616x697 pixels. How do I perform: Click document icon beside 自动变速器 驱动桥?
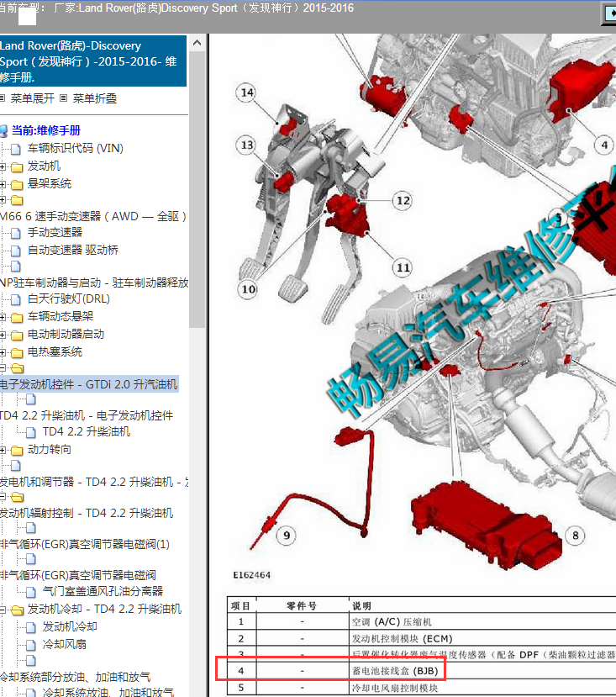(16, 251)
